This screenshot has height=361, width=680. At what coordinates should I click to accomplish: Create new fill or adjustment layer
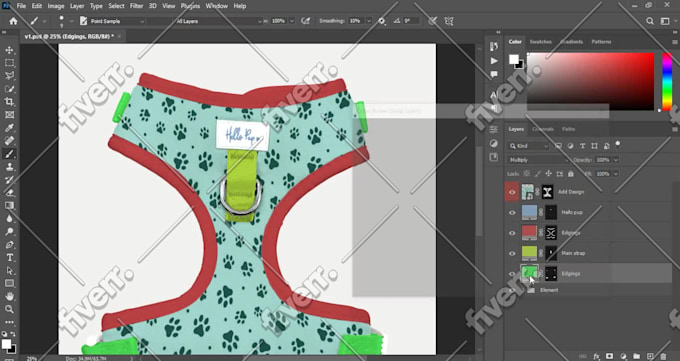(623, 356)
